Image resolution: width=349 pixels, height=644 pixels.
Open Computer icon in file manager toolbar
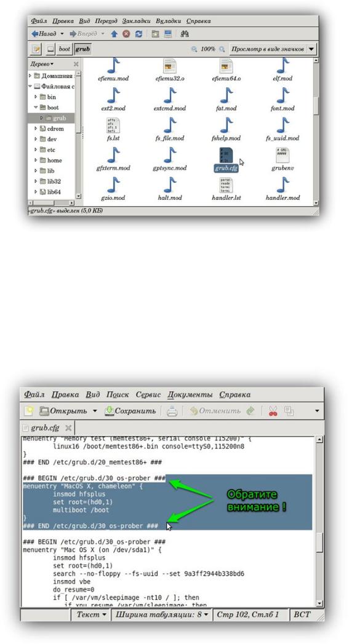coord(167,34)
